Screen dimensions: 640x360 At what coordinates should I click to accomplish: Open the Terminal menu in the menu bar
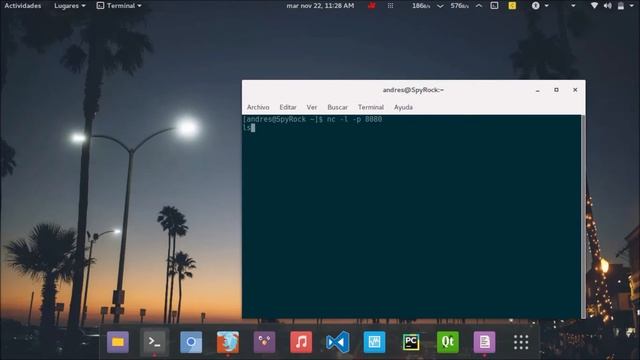click(371, 107)
